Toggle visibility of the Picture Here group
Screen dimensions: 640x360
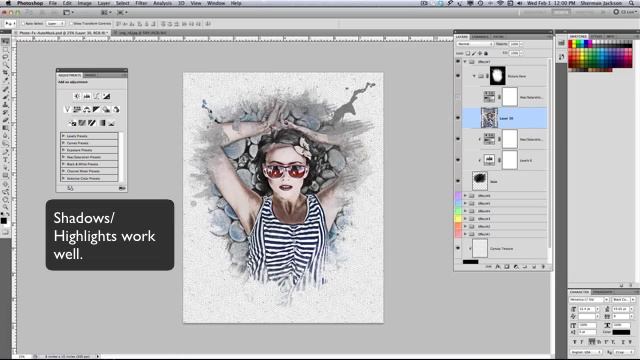coord(458,76)
